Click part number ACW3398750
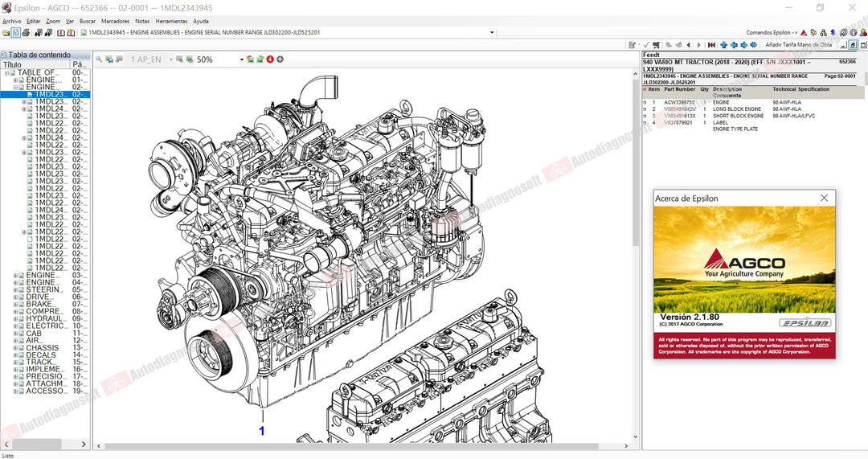The image size is (868, 459). (x=679, y=102)
